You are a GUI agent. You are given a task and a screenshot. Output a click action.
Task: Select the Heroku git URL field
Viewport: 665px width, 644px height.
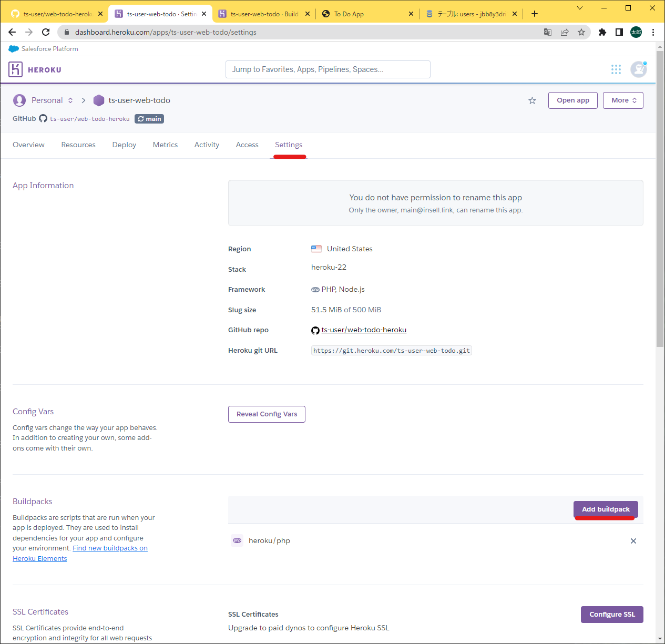392,351
